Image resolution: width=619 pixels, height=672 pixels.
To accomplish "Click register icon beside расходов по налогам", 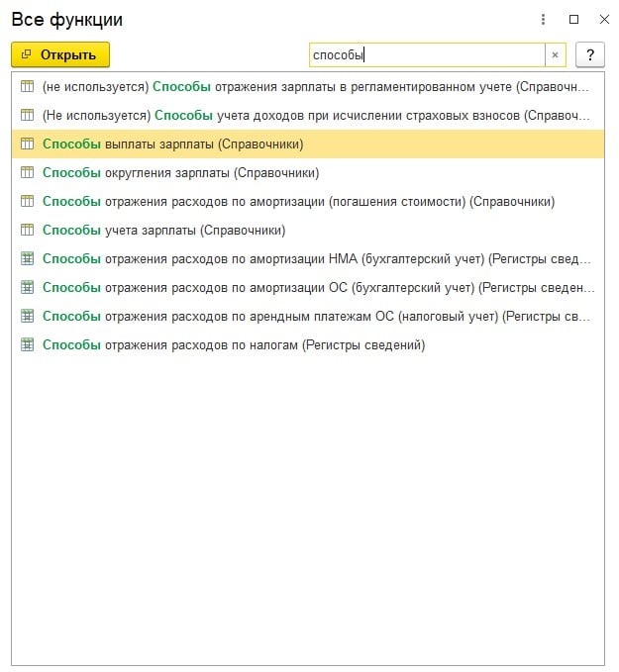I will [27, 345].
